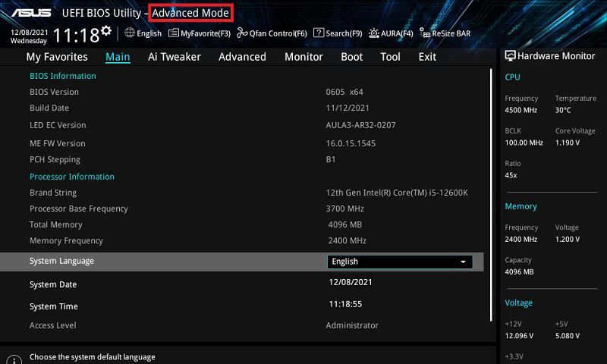This screenshot has width=607, height=364.
Task: Click the 11:18 clock display
Action: click(x=77, y=35)
